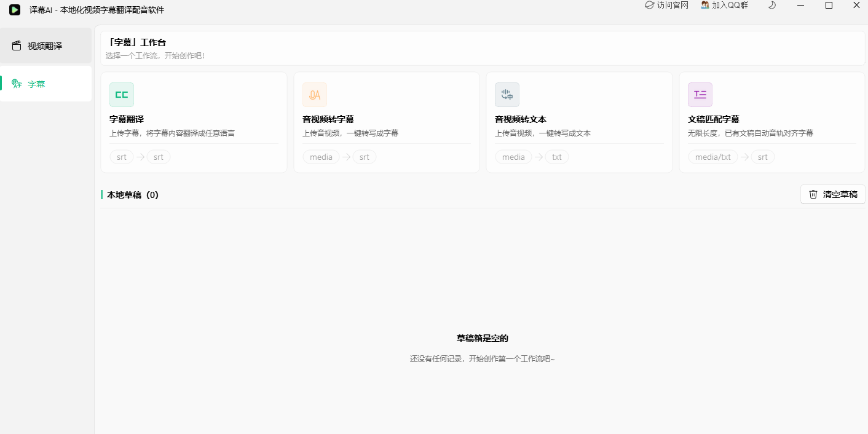Click the trash can icon for clearing drafts

813,194
